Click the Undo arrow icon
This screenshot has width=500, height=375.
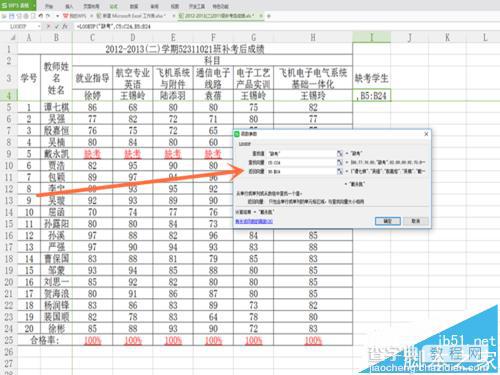click(x=40, y=16)
